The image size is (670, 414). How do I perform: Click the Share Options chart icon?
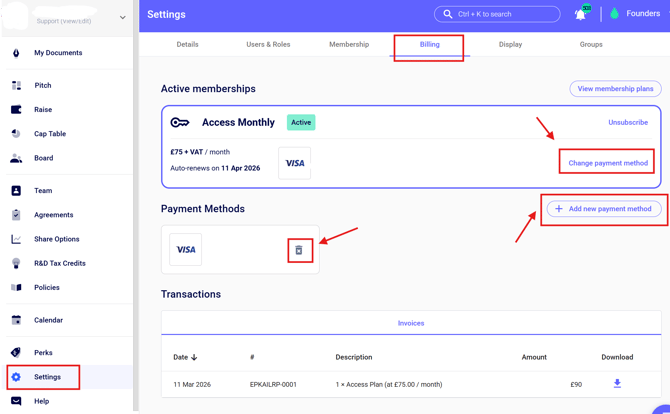(x=16, y=239)
